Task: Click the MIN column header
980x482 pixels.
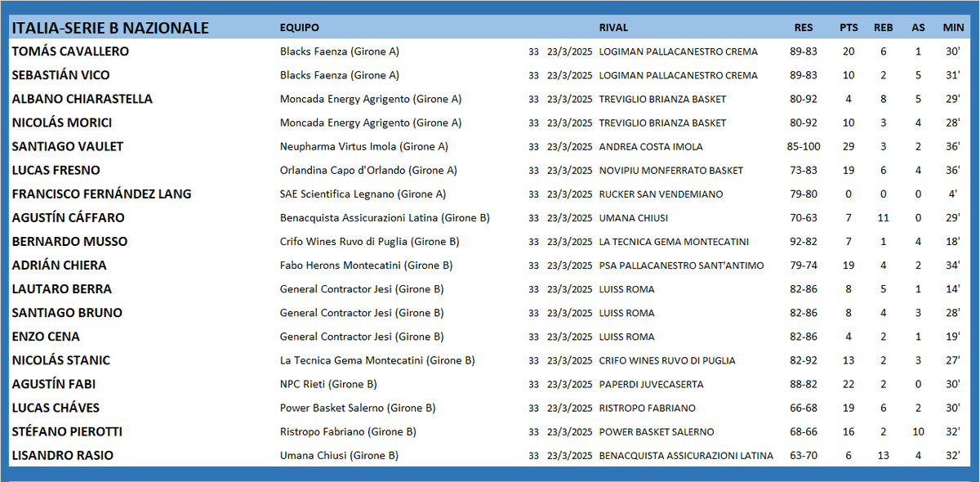Action: [x=953, y=28]
